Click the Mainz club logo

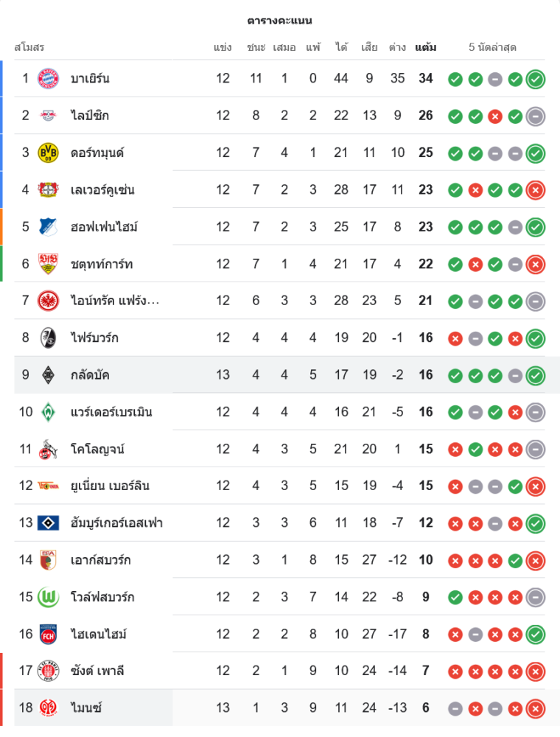pyautogui.click(x=48, y=708)
